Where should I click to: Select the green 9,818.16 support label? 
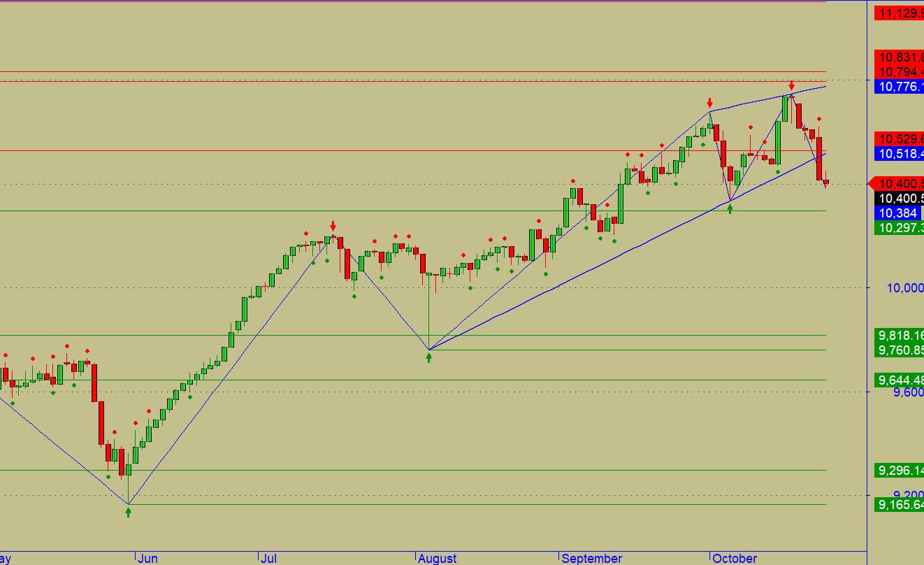coord(900,335)
